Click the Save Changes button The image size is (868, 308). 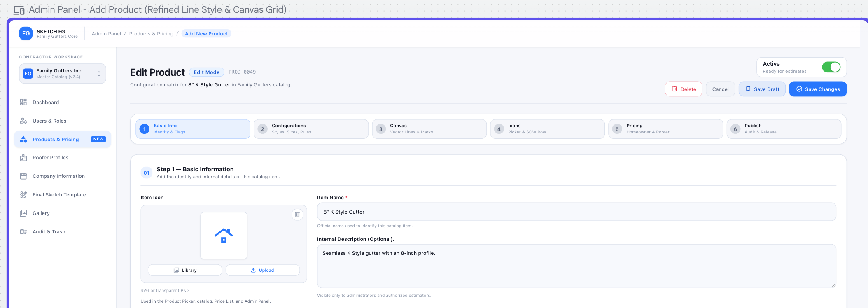818,89
